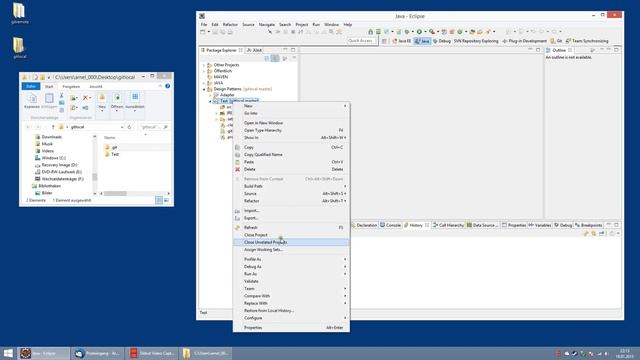Image resolution: width=640 pixels, height=360 pixels.
Task: Select the .git folder in Explorer file list
Action: pyautogui.click(x=111, y=147)
